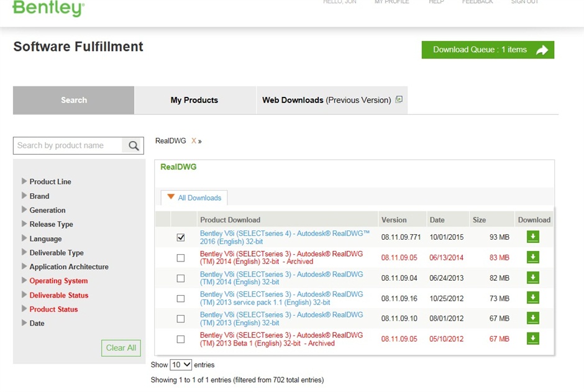The image size is (584, 392).
Task: Focus the Search by product name field
Action: (68, 145)
